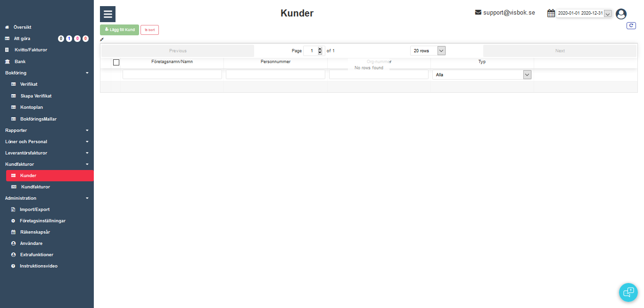The height and width of the screenshot is (308, 644).
Task: Increment the page number stepper arrow
Action: (x=320, y=49)
